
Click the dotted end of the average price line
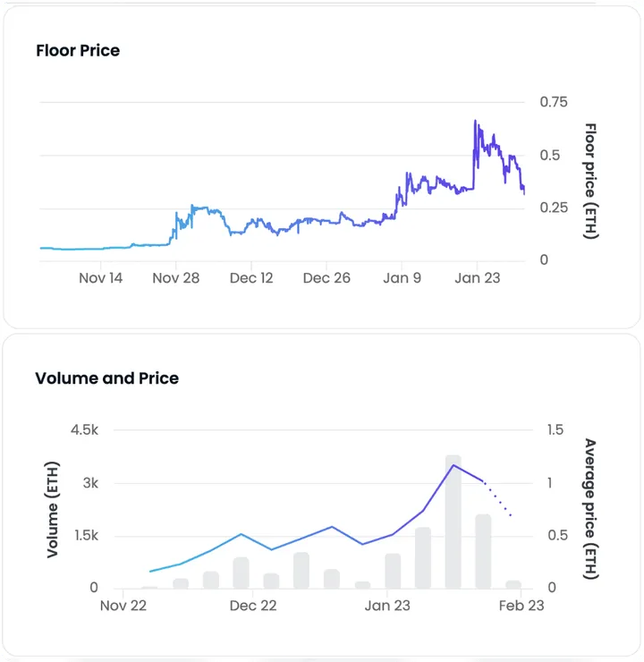(x=499, y=500)
